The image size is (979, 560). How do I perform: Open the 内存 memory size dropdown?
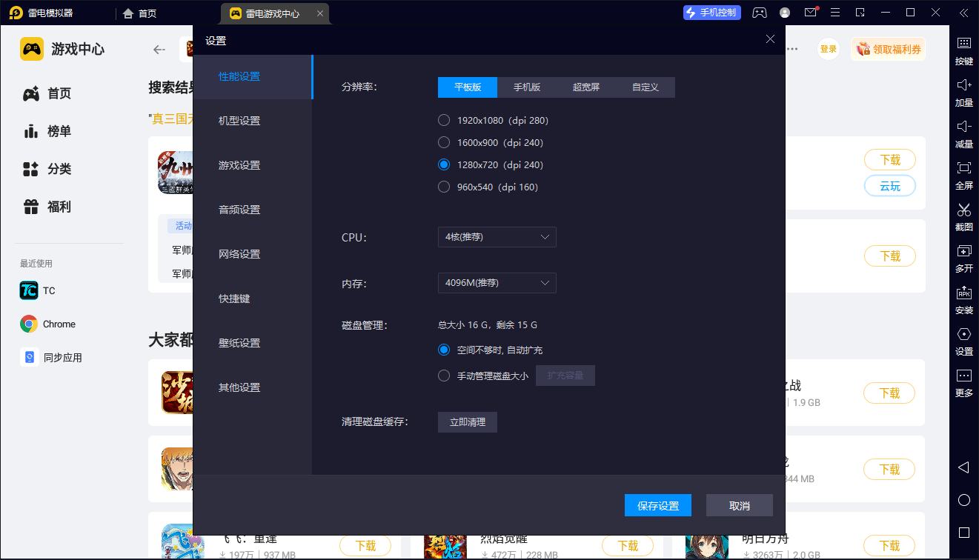coord(497,282)
